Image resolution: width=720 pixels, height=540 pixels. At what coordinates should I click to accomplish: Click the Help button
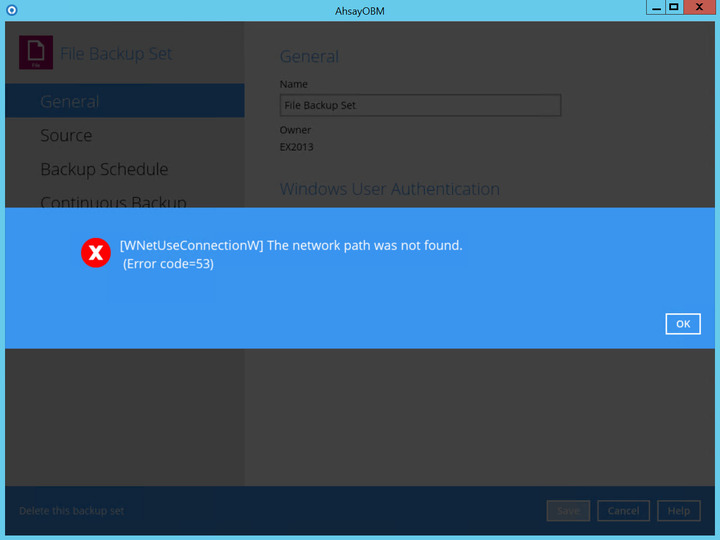point(679,511)
